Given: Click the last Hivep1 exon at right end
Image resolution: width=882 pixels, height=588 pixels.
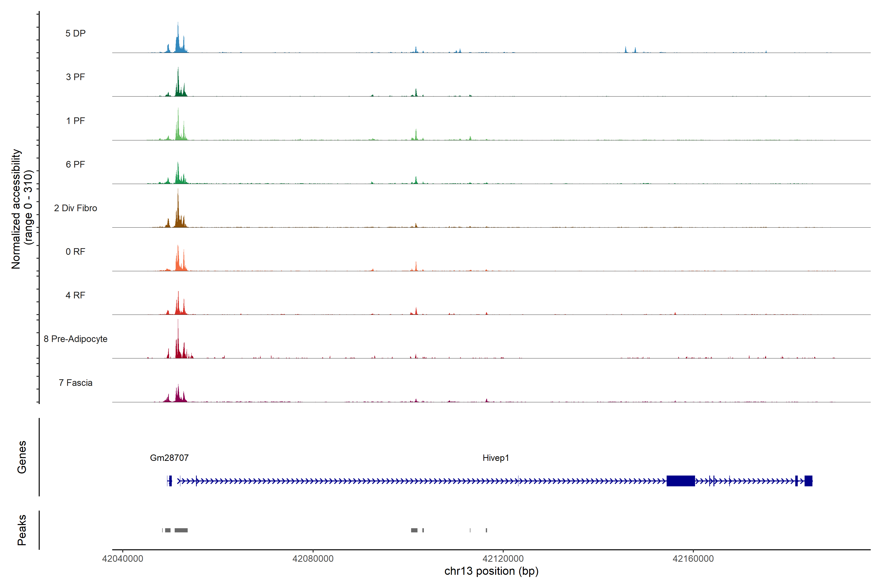Looking at the screenshot, I should click(808, 481).
